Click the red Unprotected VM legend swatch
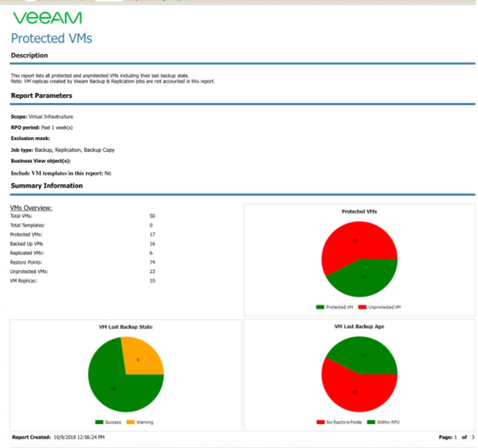 coord(363,307)
